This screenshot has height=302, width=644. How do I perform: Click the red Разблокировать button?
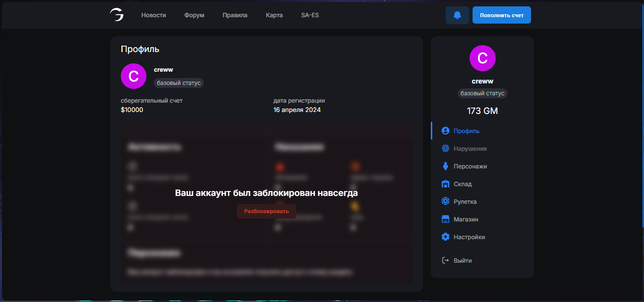pyautogui.click(x=266, y=211)
